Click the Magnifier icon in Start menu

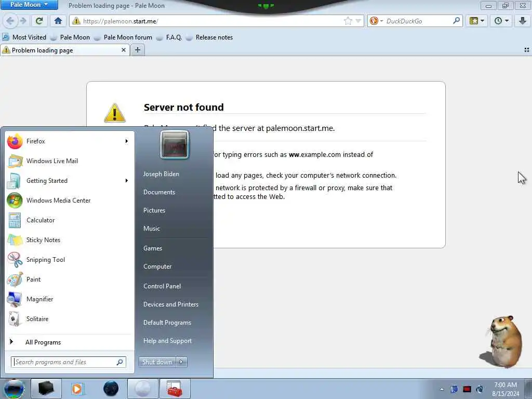15,299
